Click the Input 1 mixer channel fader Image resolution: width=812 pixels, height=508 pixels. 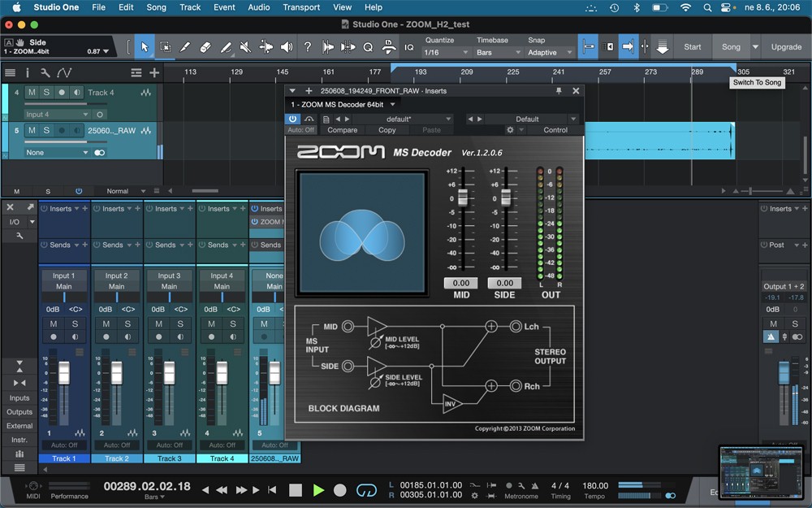(63, 373)
